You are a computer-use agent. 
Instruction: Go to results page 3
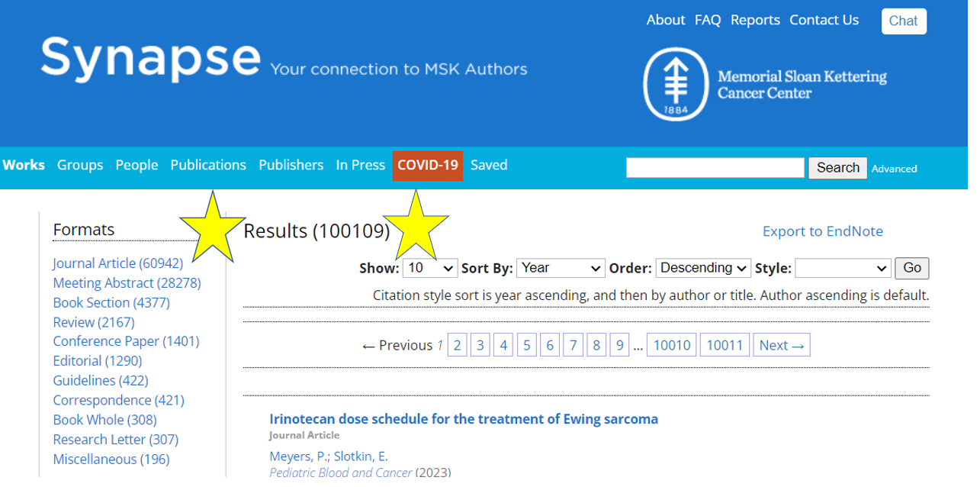[x=480, y=345]
